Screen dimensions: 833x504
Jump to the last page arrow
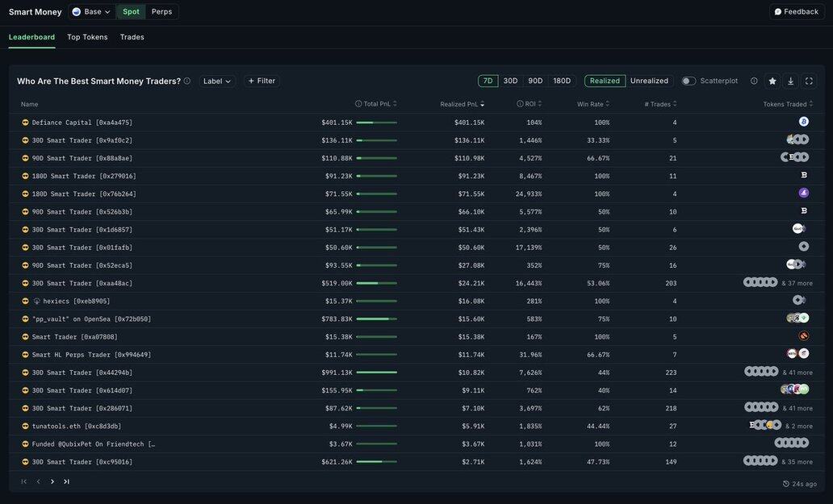pyautogui.click(x=66, y=481)
